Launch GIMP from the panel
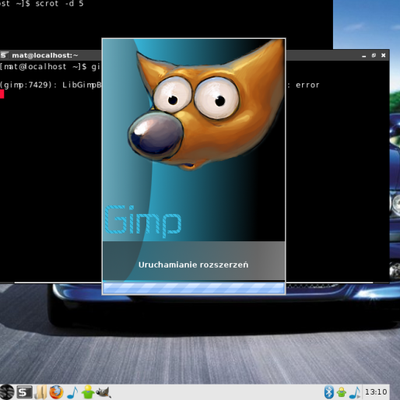The width and height of the screenshot is (400, 400). [x=103, y=392]
